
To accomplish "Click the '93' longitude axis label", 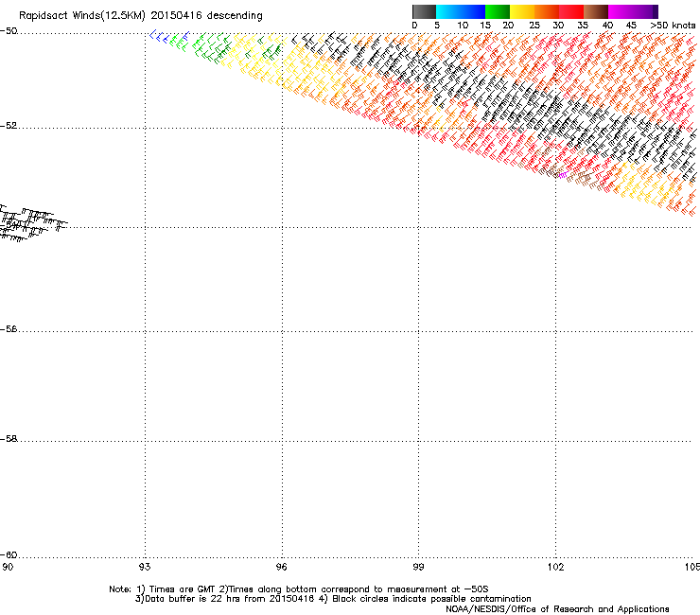I will pyautogui.click(x=145, y=567).
